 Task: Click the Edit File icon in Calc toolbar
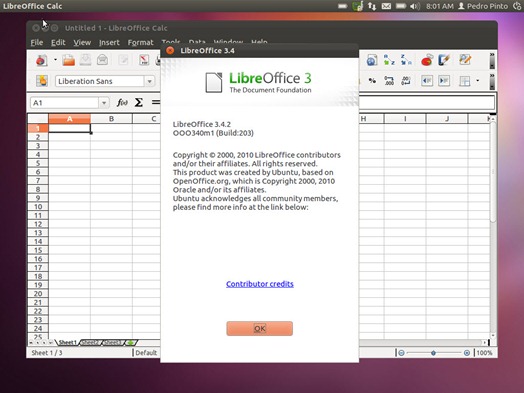point(123,60)
